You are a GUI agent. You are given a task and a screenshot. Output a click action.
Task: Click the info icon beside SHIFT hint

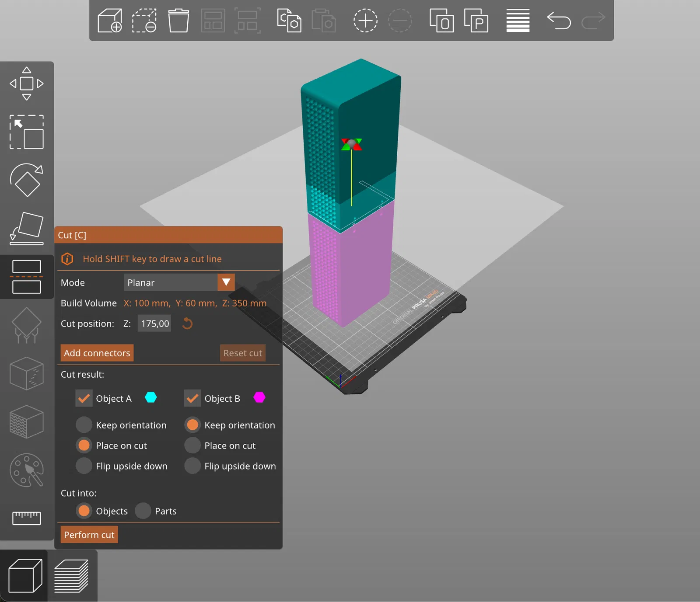pyautogui.click(x=67, y=259)
